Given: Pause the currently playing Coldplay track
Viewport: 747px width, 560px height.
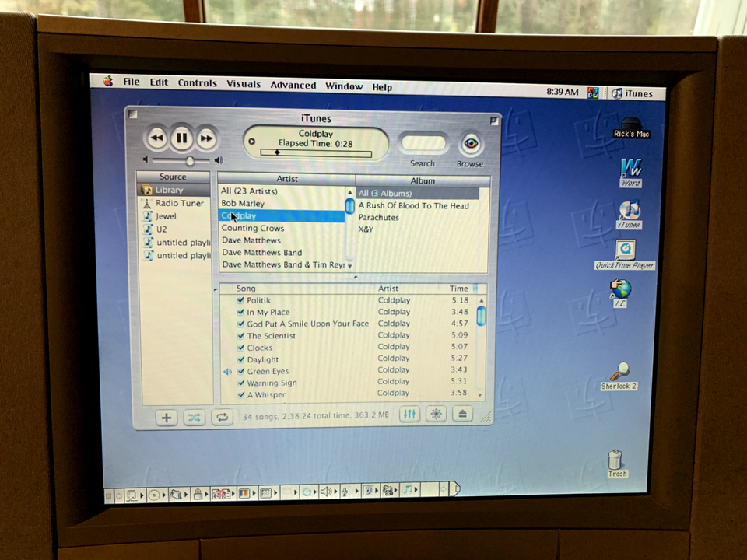Looking at the screenshot, I should click(181, 138).
